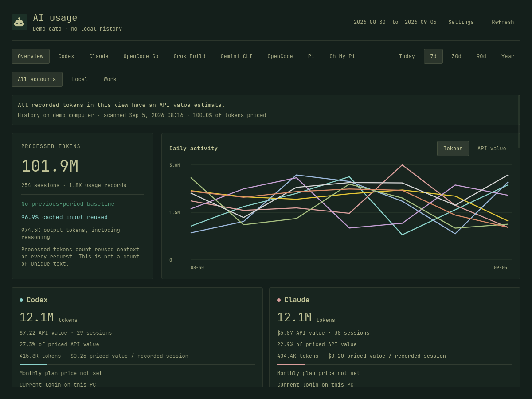Viewport: 532px width, 399px height.
Task: Show Tokens in Daily activity chart
Action: coord(453,149)
